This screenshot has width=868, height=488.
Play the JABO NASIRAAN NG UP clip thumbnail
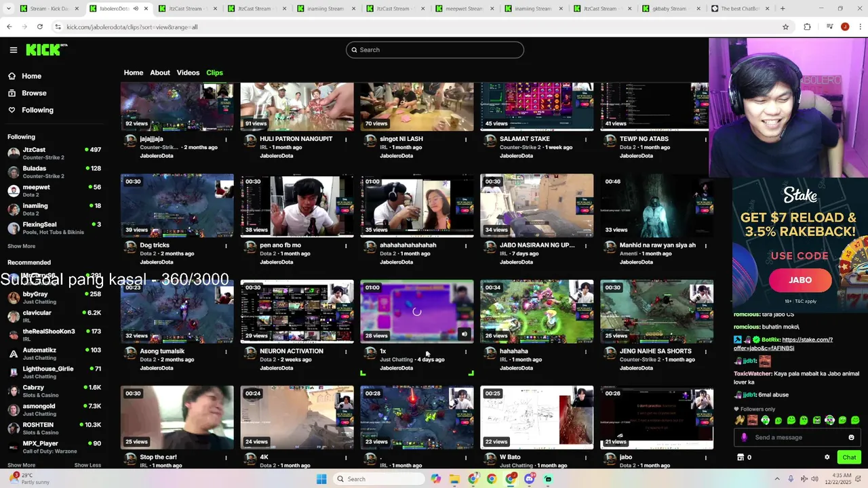point(537,205)
